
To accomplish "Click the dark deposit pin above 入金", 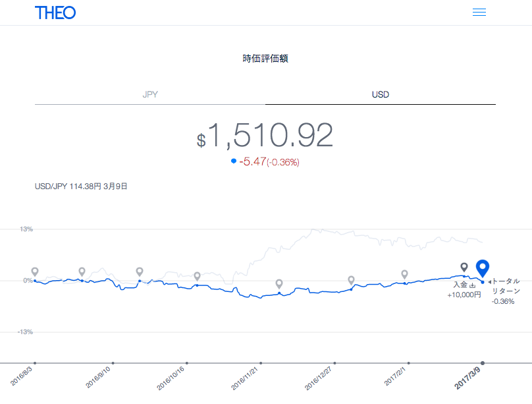I will click(464, 267).
